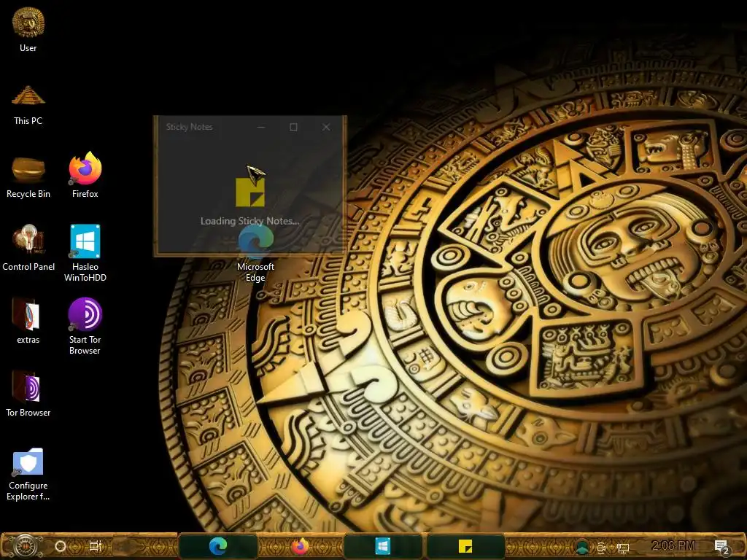The width and height of the screenshot is (747, 560).
Task: Minimize the Sticky Notes window
Action: click(261, 127)
